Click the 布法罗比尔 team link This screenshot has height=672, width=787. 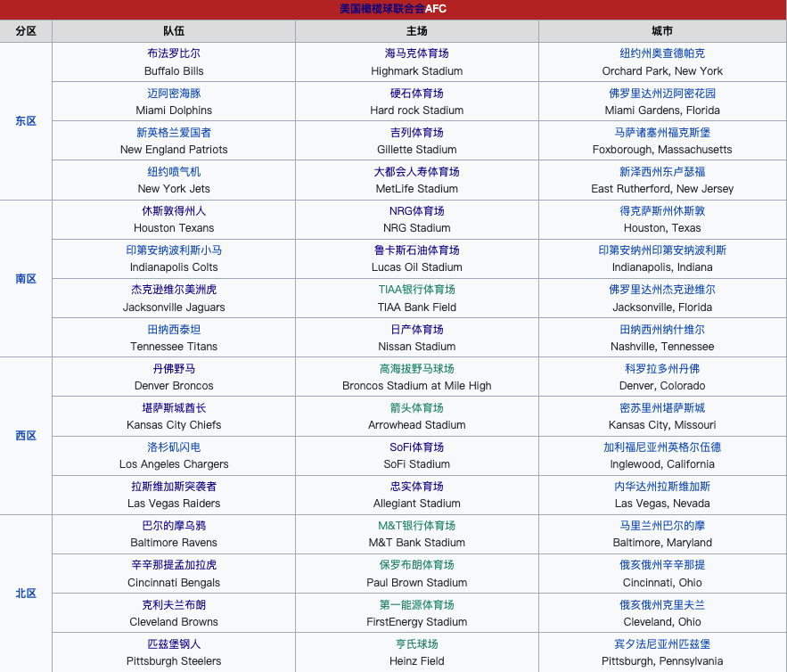(174, 53)
